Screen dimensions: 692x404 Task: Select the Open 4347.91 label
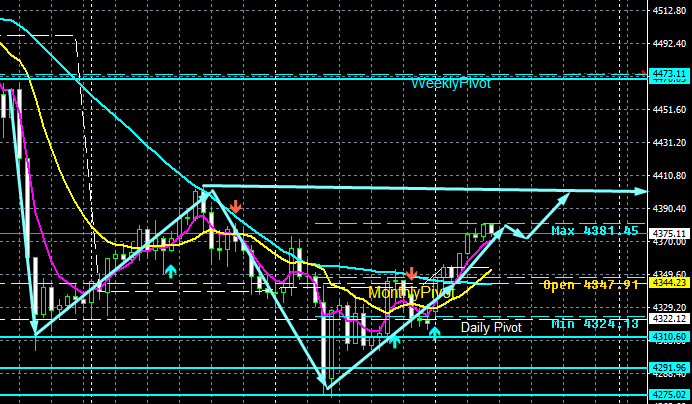pyautogui.click(x=590, y=285)
